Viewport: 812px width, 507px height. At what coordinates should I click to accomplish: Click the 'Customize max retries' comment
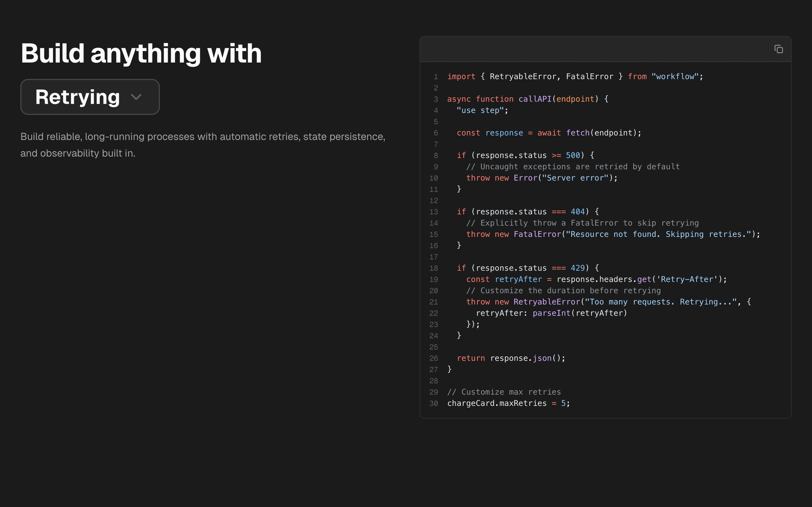tap(504, 392)
